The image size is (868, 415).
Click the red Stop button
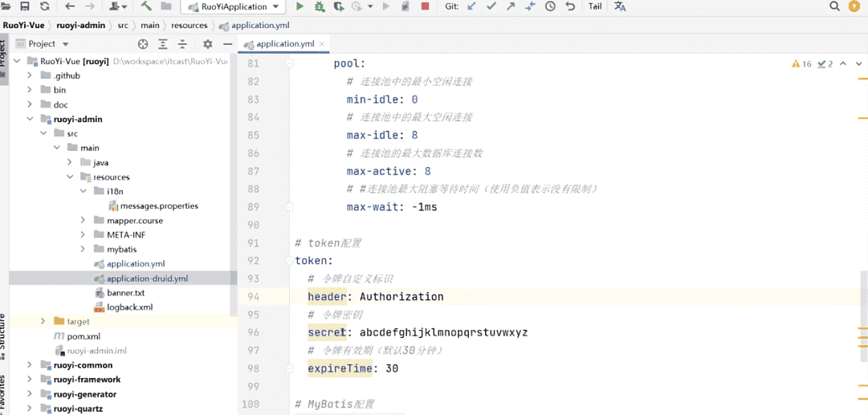pyautogui.click(x=425, y=6)
